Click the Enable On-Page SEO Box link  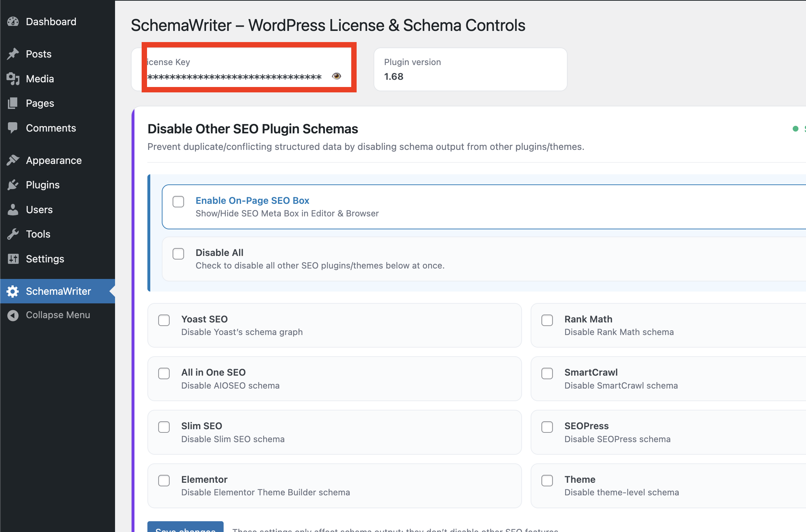click(252, 201)
